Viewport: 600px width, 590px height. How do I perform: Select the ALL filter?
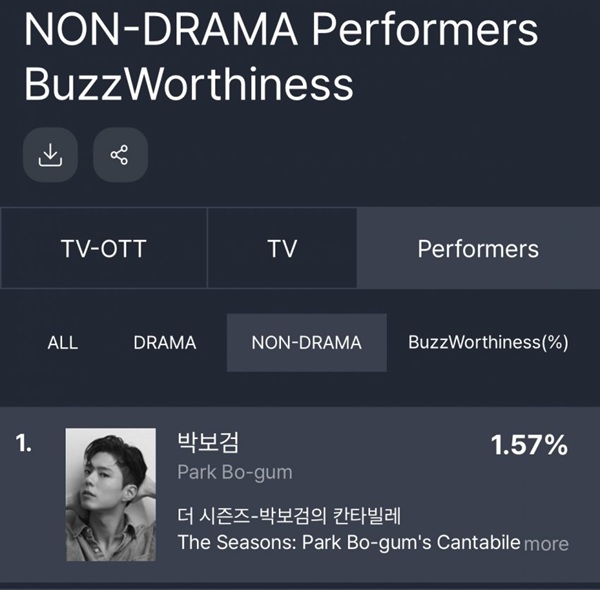click(63, 342)
